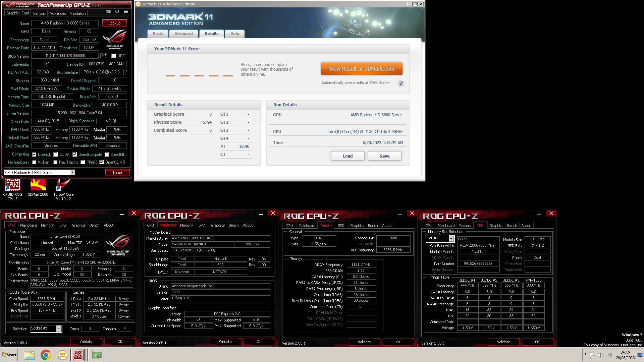The height and width of the screenshot is (362, 644).
Task: Toggle the Vulkan checkbox
Action: 34,162
